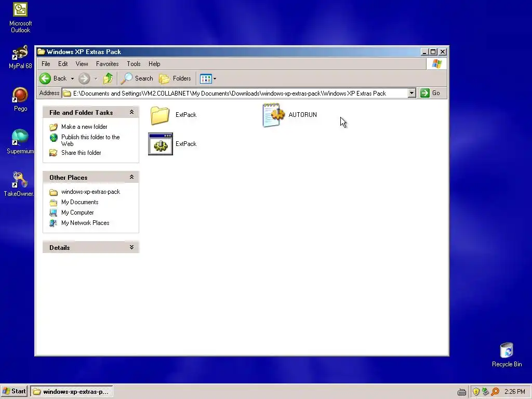Select MyPal 68 desktop shortcut
The height and width of the screenshot is (399, 532).
[20, 57]
